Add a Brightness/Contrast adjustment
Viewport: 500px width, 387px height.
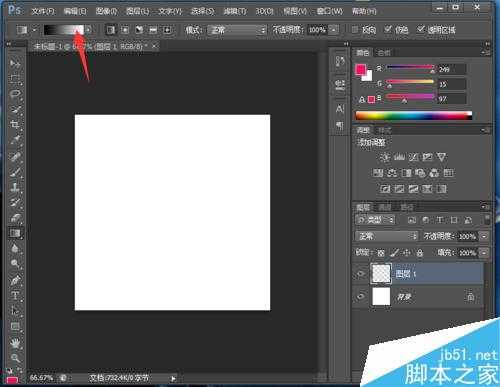(x=385, y=157)
